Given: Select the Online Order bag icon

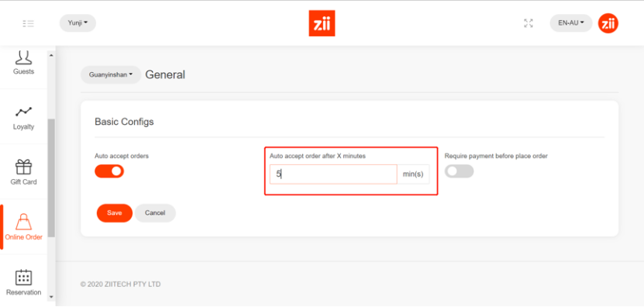Looking at the screenshot, I should coord(23,222).
